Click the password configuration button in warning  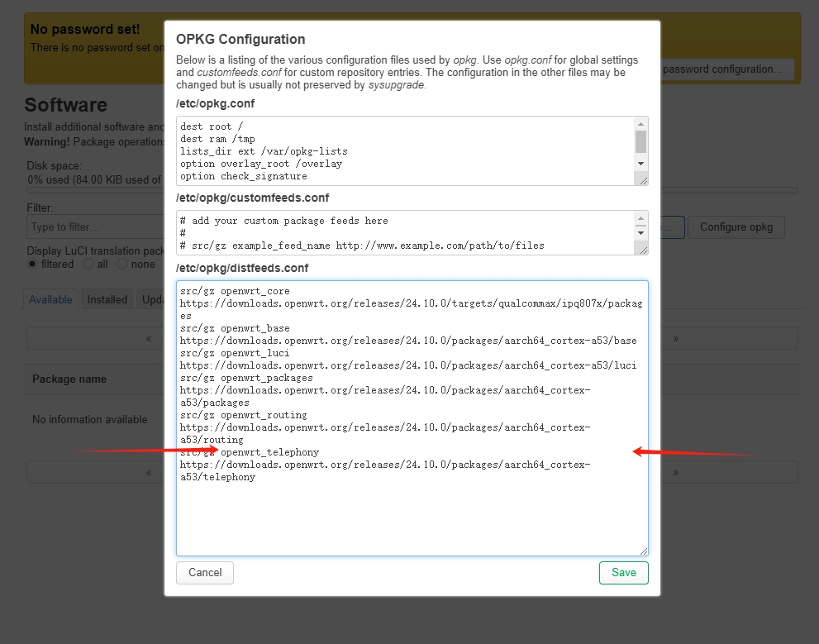point(726,69)
